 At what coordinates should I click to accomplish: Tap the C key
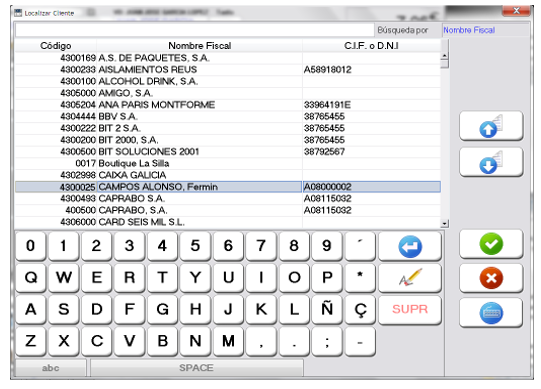(x=97, y=341)
